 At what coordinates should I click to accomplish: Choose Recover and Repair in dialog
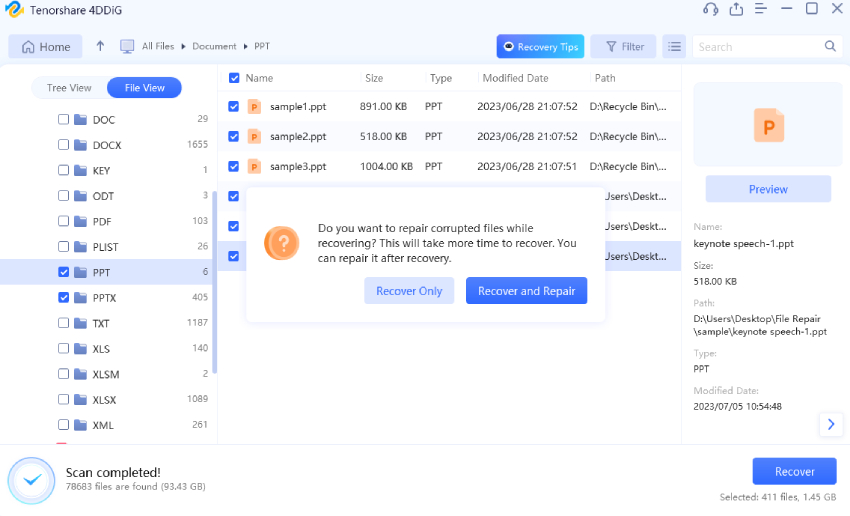click(526, 291)
